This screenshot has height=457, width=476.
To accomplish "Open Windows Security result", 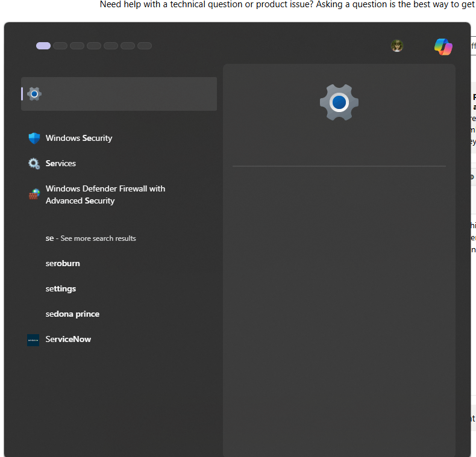I will (x=119, y=138).
